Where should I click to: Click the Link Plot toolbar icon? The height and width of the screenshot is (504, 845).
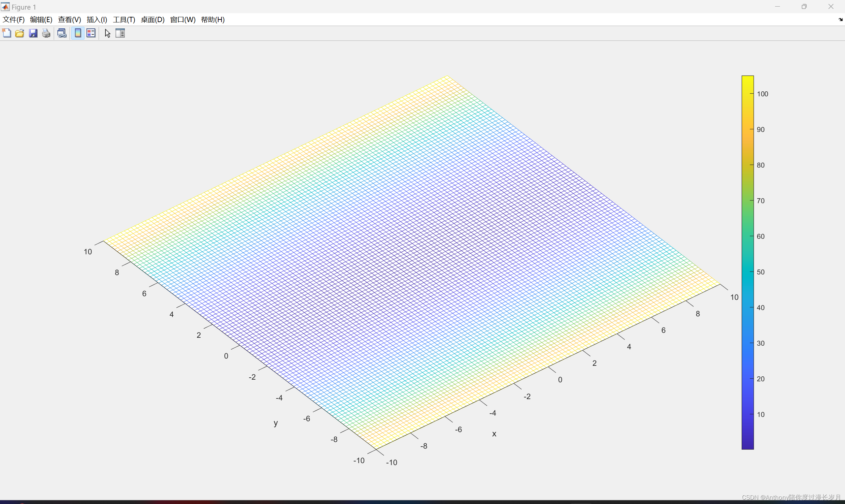62,33
